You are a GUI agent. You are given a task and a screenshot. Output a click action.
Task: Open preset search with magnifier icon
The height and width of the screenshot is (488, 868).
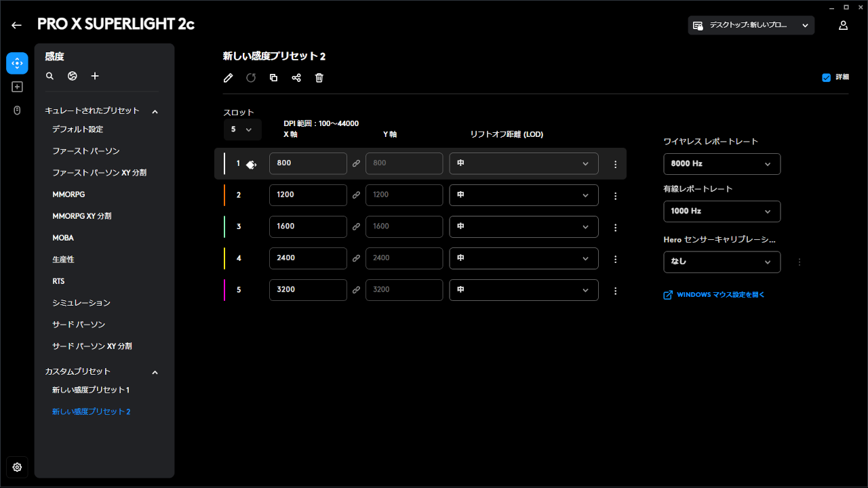[50, 76]
